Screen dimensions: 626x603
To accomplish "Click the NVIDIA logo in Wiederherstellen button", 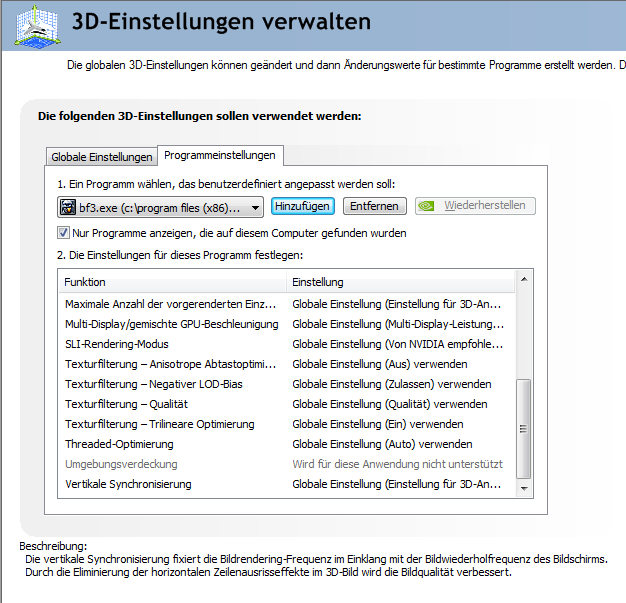I will (426, 206).
